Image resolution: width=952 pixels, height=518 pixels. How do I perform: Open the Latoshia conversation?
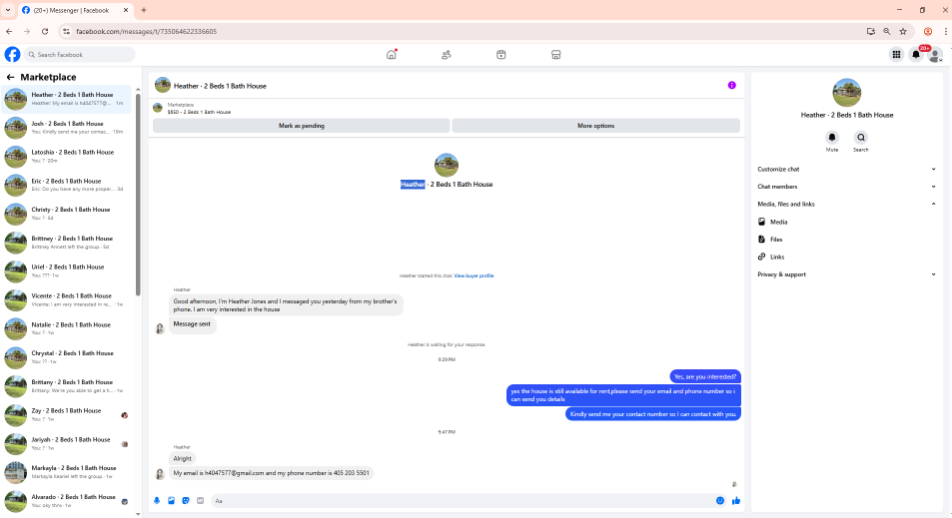tap(66, 156)
